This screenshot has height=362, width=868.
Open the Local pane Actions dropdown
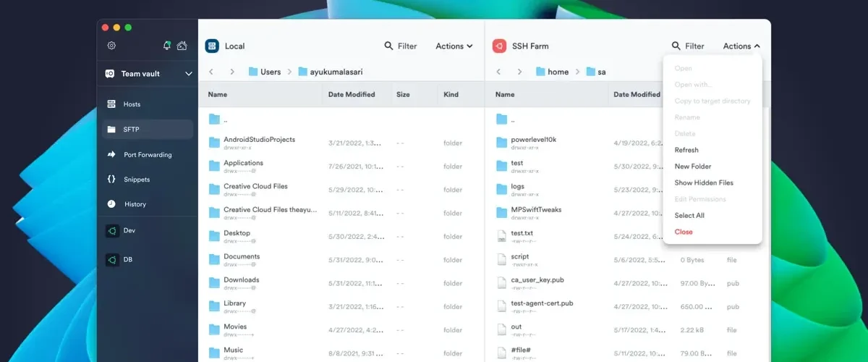(x=454, y=46)
